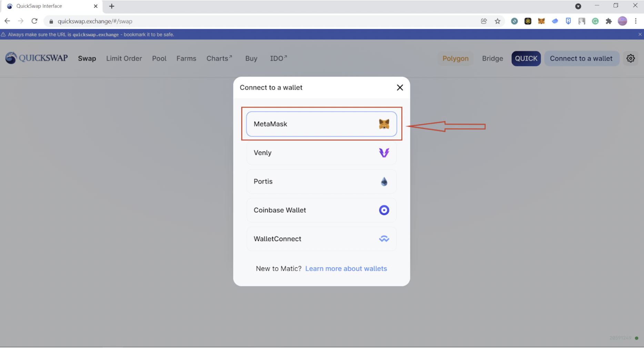Open a new browser tab
This screenshot has width=644, height=348.
click(x=112, y=6)
